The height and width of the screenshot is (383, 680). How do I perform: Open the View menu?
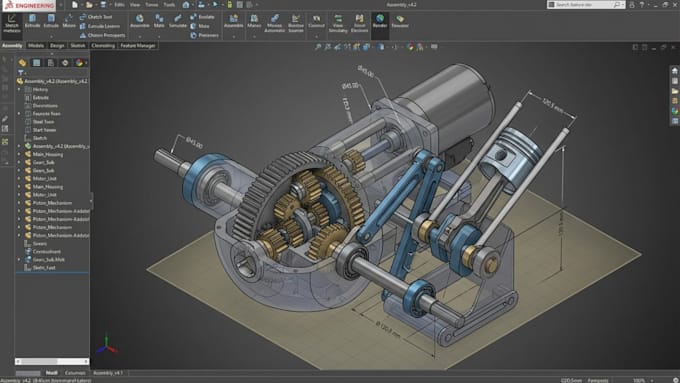pyautogui.click(x=135, y=5)
